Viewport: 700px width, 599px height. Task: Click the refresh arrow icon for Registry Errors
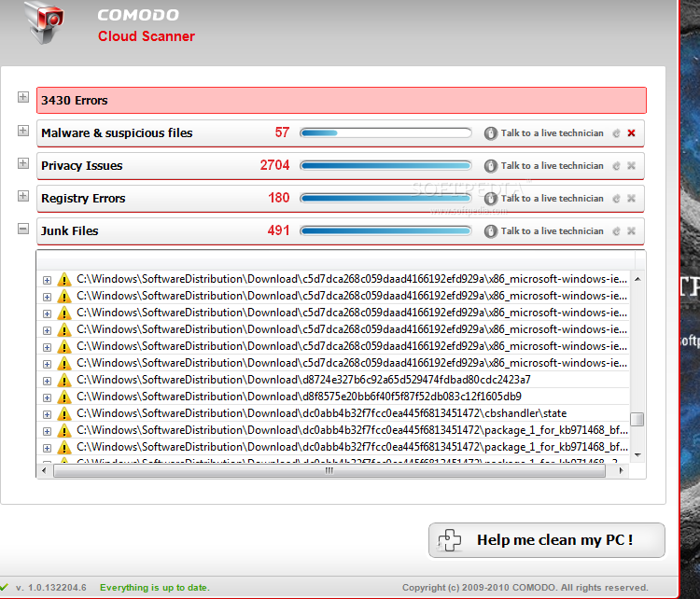tap(617, 198)
